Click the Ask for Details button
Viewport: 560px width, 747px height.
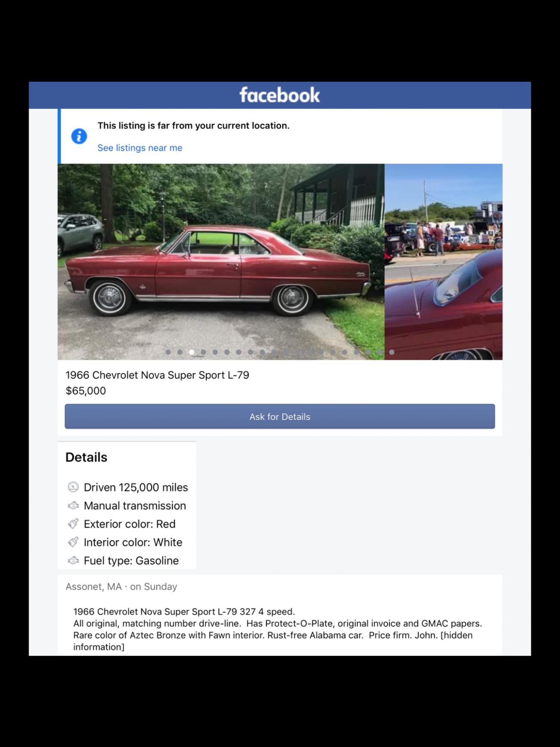pyautogui.click(x=280, y=416)
